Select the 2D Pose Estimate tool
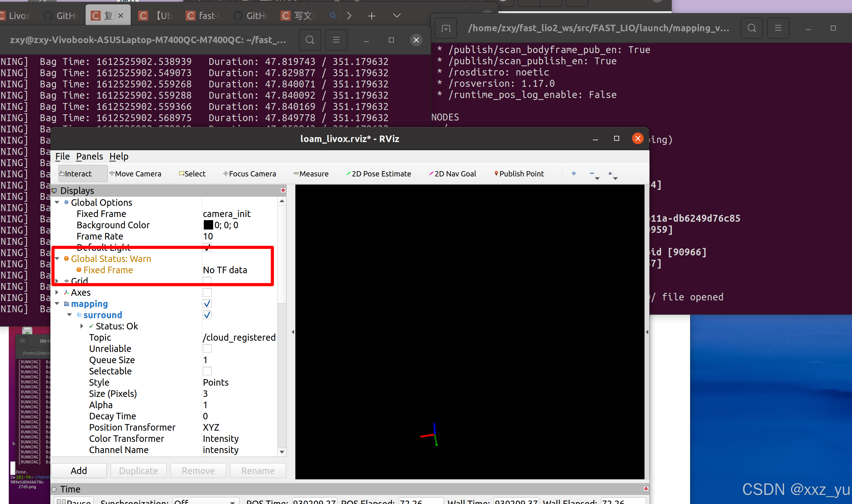 (x=378, y=174)
